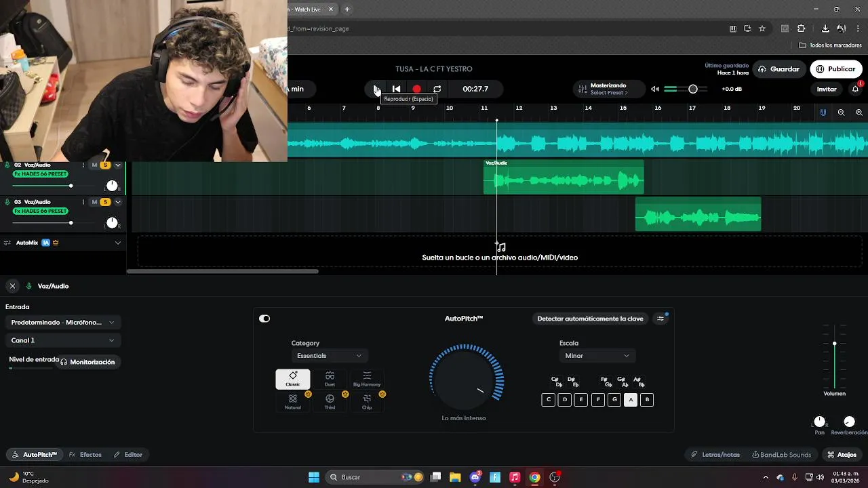The width and height of the screenshot is (868, 488).
Task: Zoom in the timeline
Action: coord(859,113)
